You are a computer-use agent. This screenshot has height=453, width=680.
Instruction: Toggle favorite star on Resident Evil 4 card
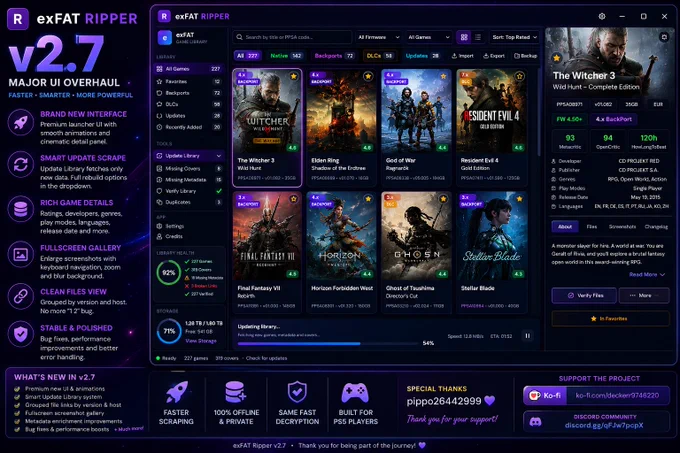click(x=519, y=76)
